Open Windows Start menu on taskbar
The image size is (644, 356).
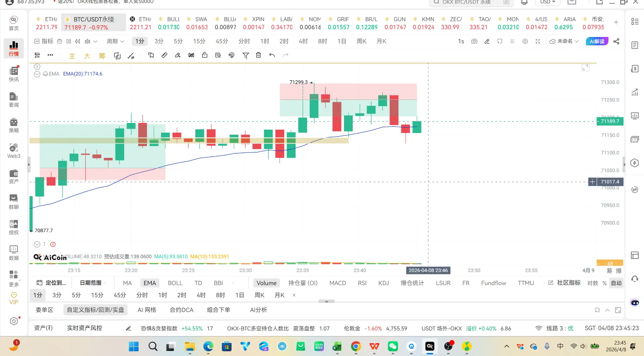pos(134,346)
